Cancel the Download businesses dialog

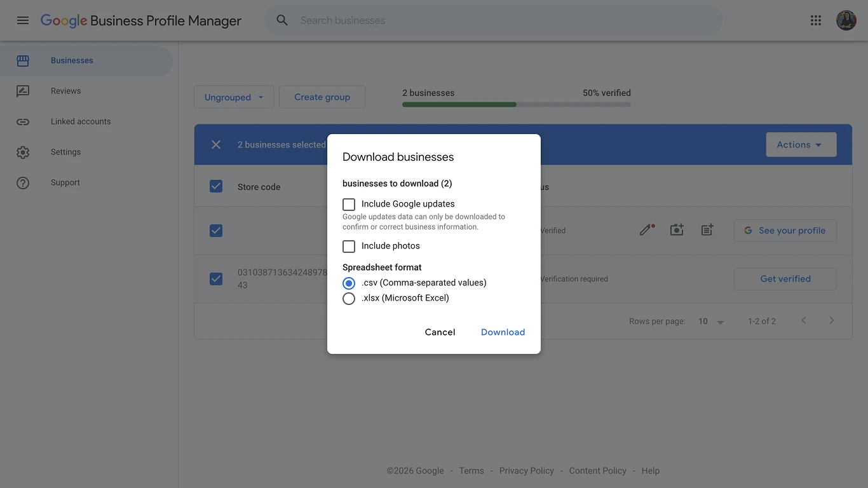click(x=440, y=332)
